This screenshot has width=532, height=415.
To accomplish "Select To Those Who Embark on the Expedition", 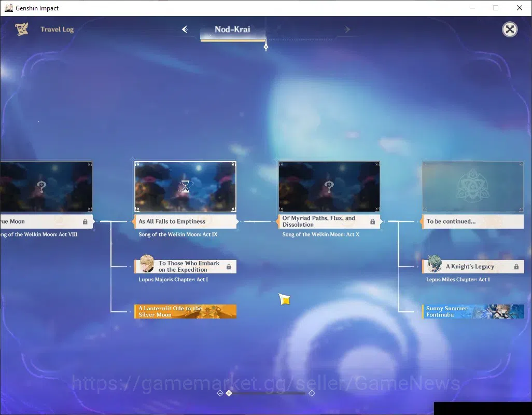I will pyautogui.click(x=185, y=266).
